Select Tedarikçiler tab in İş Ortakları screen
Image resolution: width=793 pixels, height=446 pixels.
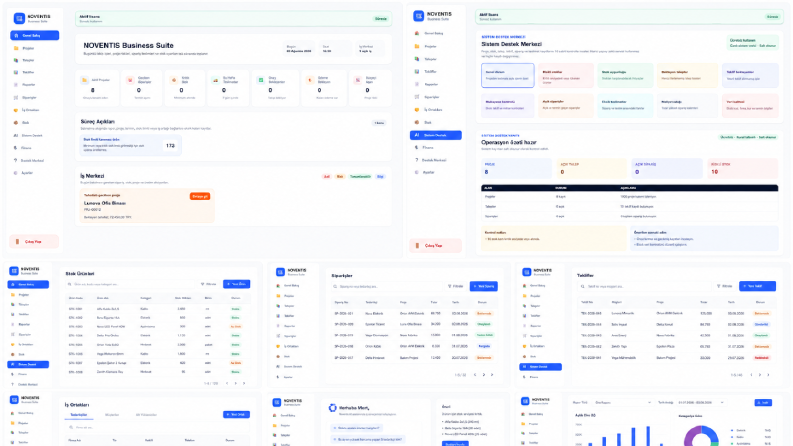click(78, 415)
